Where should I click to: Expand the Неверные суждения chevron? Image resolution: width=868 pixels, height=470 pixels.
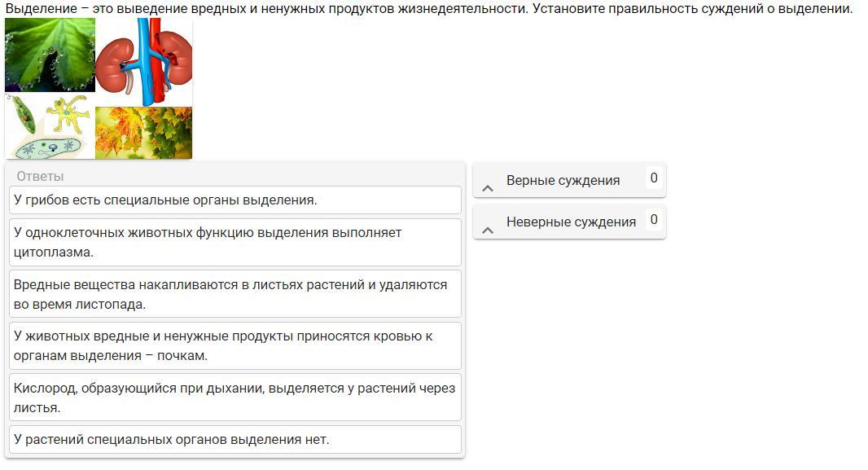pos(488,231)
